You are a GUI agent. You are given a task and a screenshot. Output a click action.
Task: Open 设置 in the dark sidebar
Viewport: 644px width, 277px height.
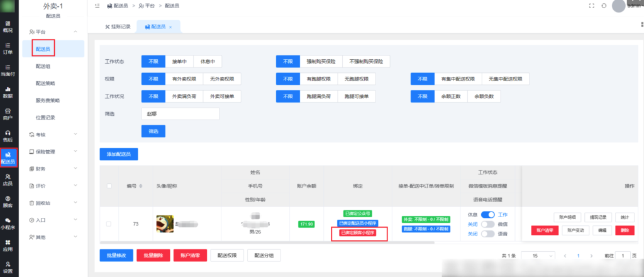[x=8, y=268]
